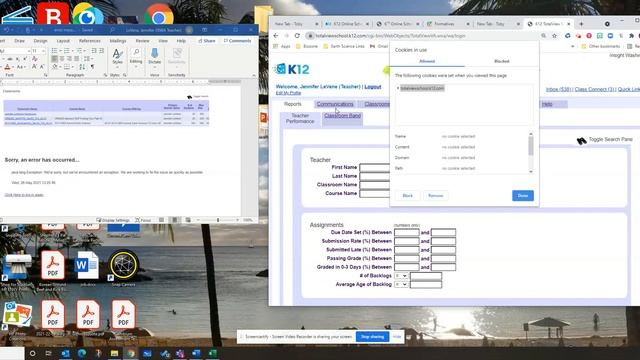Open the Mailings tab in Word
The image size is (640, 360).
tap(118, 41)
